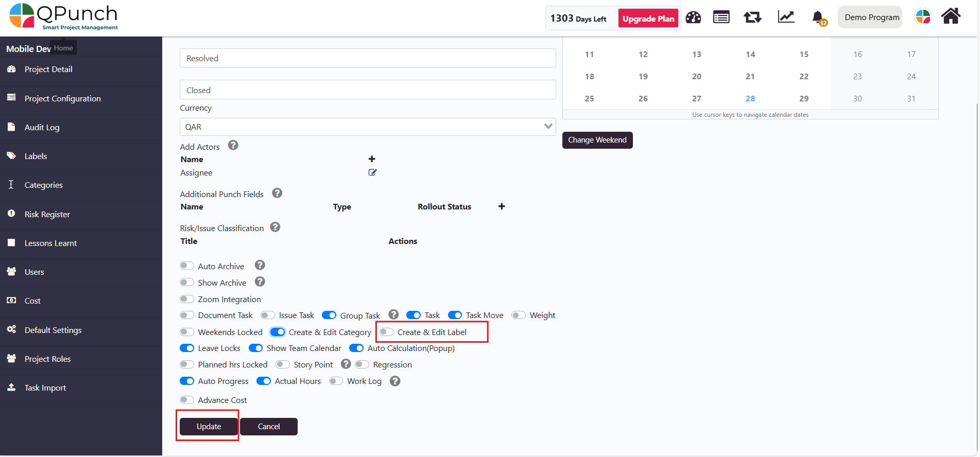Open Project Configuration in sidebar
The image size is (980, 457).
[63, 98]
